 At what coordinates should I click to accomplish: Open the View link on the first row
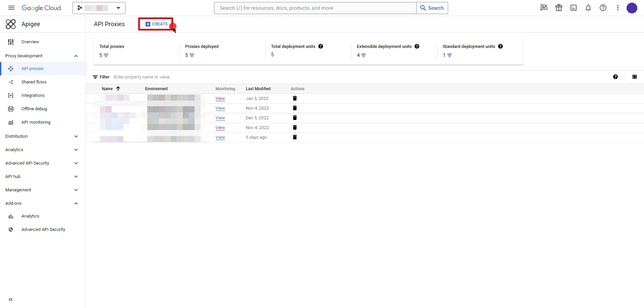[220, 98]
